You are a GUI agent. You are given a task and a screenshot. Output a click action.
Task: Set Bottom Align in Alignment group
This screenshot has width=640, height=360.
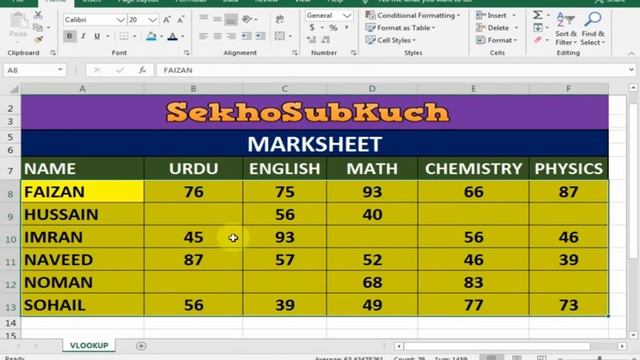[231, 19]
